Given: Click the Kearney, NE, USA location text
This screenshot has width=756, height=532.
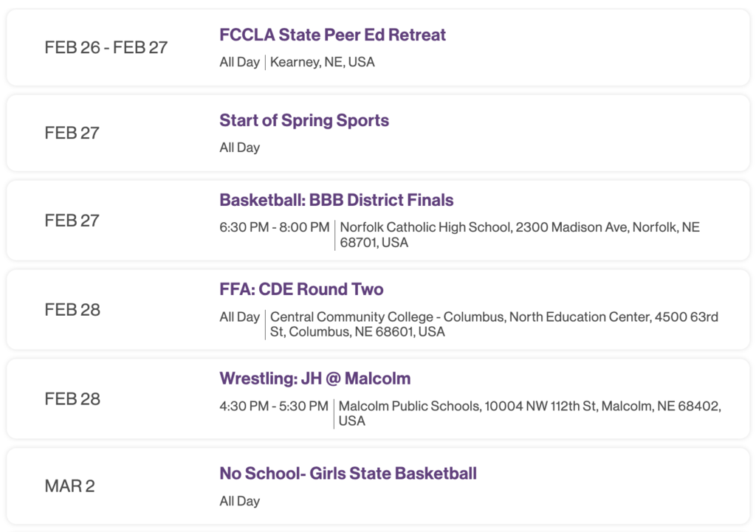Looking at the screenshot, I should (322, 62).
